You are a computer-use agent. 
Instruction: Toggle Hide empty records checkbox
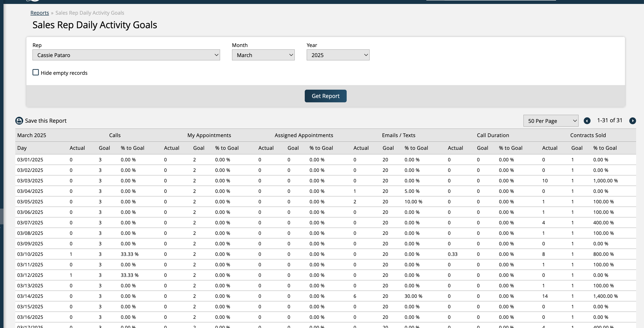[36, 73]
